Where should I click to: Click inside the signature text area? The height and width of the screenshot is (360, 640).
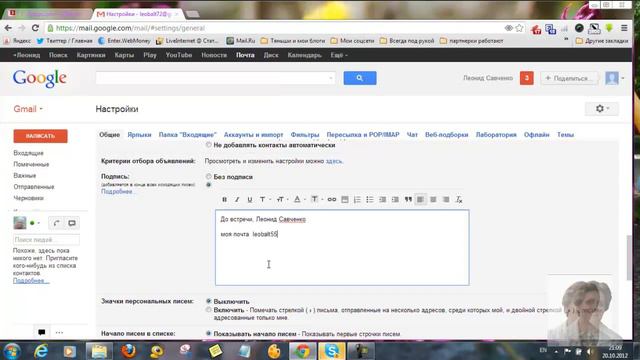[x=342, y=247]
